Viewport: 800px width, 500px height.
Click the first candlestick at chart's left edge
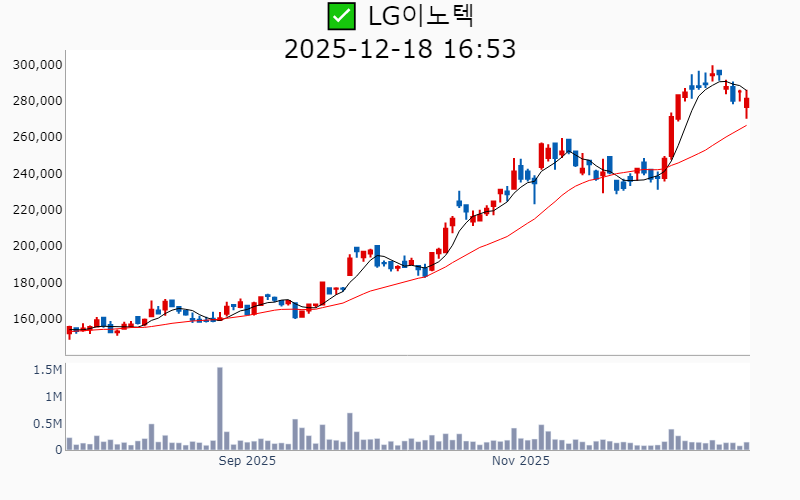pos(69,331)
